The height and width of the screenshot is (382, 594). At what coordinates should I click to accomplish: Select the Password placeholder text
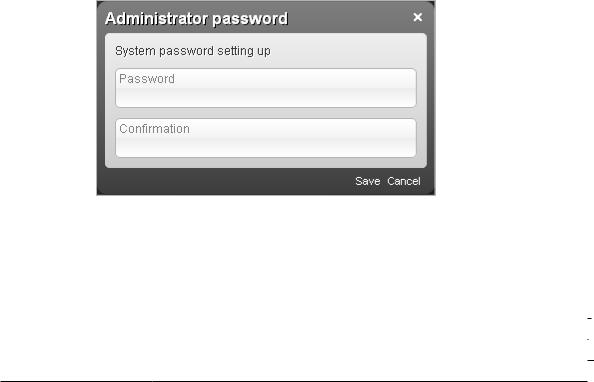[x=147, y=79]
